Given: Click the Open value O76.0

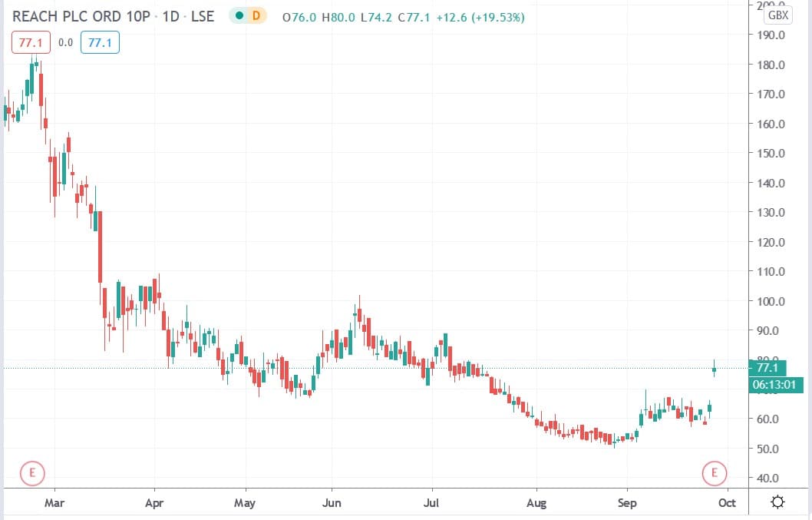Looking at the screenshot, I should pos(299,18).
